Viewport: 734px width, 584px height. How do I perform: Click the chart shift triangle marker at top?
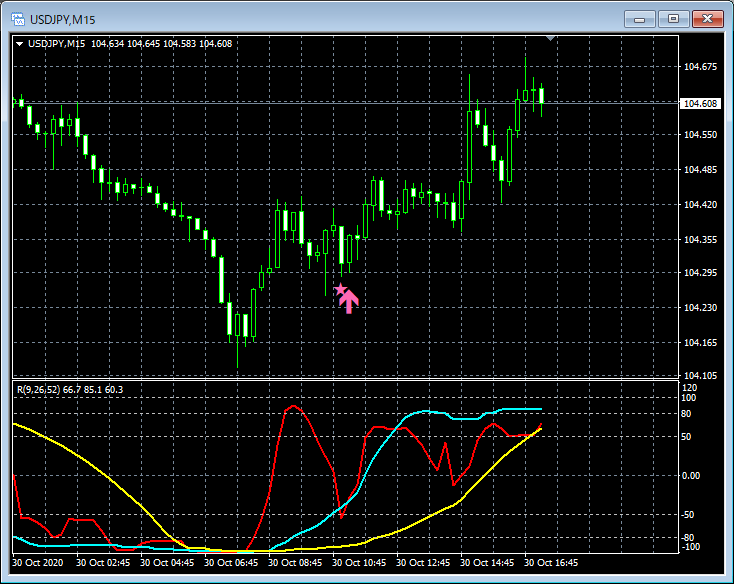click(550, 38)
